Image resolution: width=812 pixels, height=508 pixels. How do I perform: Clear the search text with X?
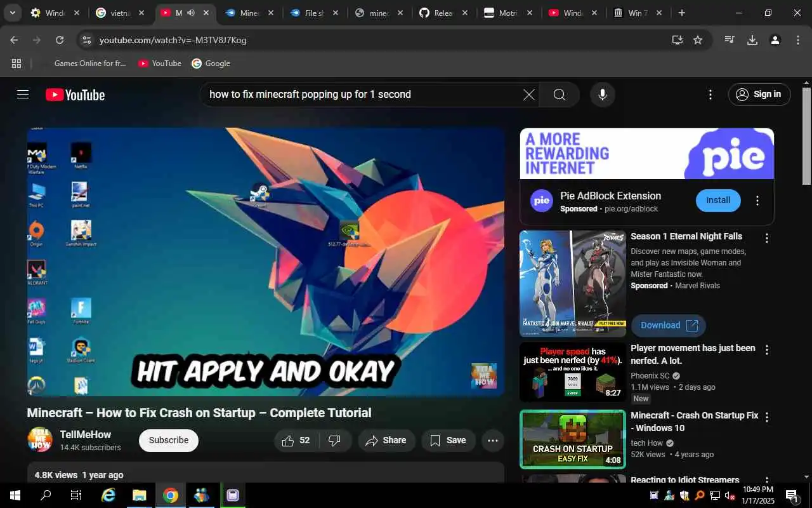(x=528, y=95)
